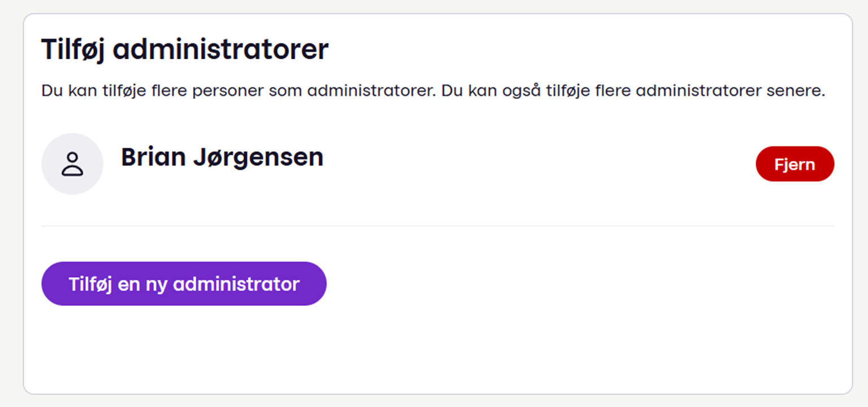Click Tilføj en ny administrator
Screen dimensions: 868x407
(x=184, y=283)
